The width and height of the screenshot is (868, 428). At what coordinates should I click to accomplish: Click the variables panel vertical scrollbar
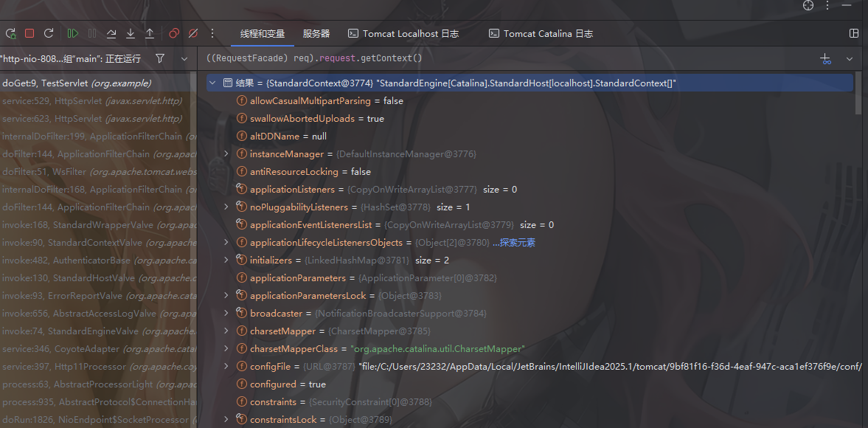[x=858, y=96]
